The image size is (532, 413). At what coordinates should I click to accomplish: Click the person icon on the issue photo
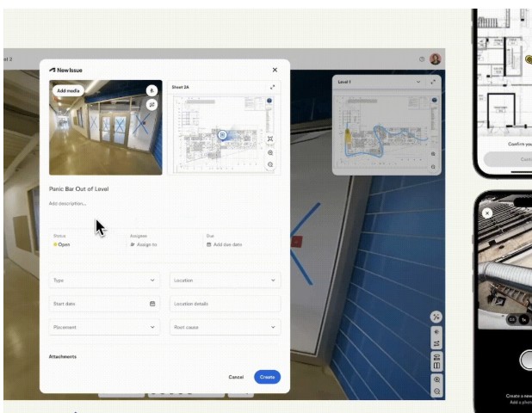coord(152,91)
